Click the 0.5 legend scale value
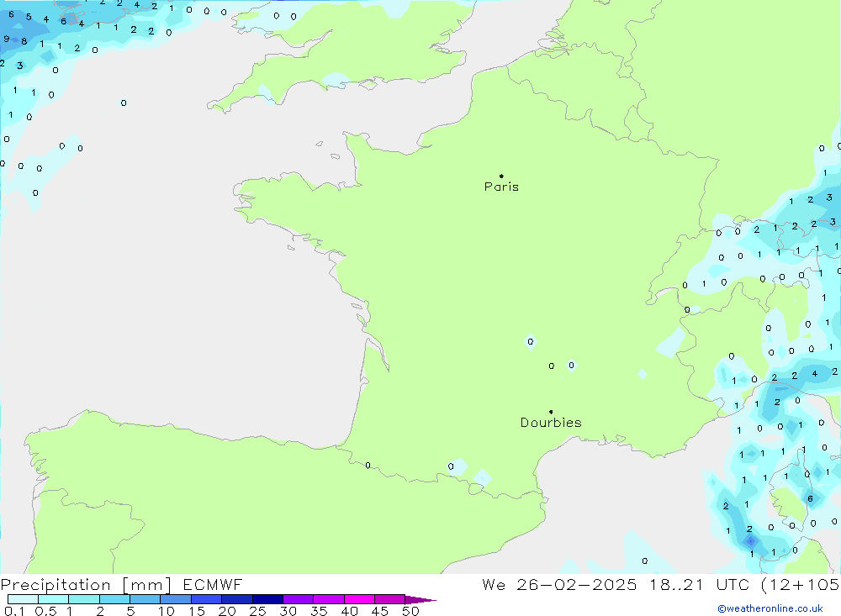841x616 pixels. tap(45, 611)
